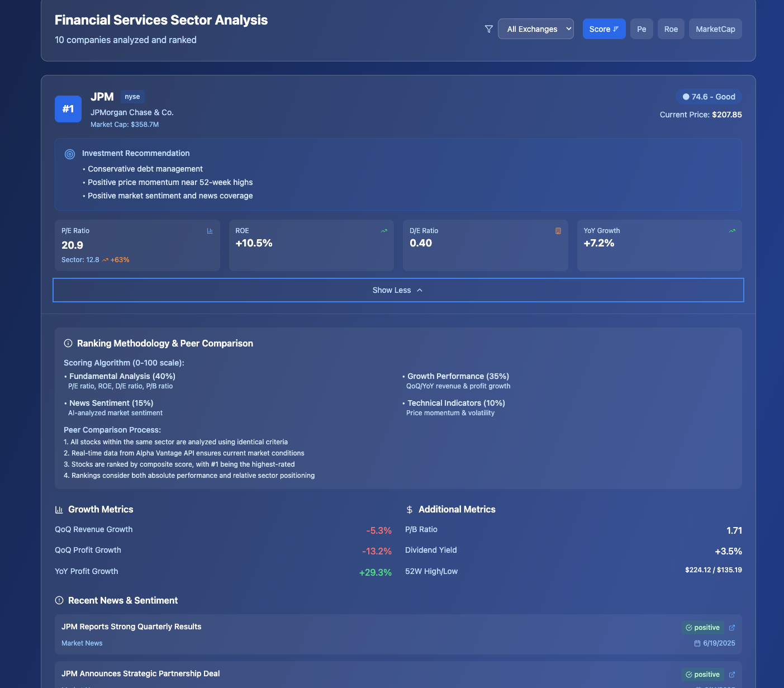Click the P/E Ratio 20.9 value
The height and width of the screenshot is (688, 784).
(72, 245)
